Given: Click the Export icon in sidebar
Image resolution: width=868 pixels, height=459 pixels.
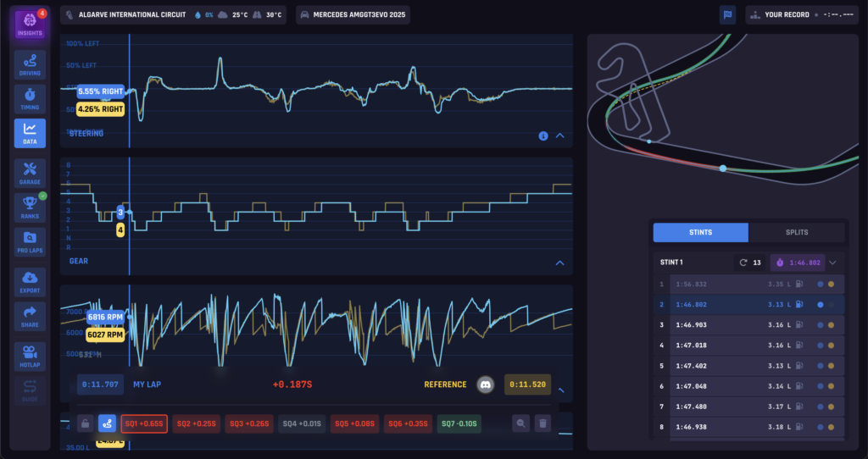Looking at the screenshot, I should pos(30,282).
